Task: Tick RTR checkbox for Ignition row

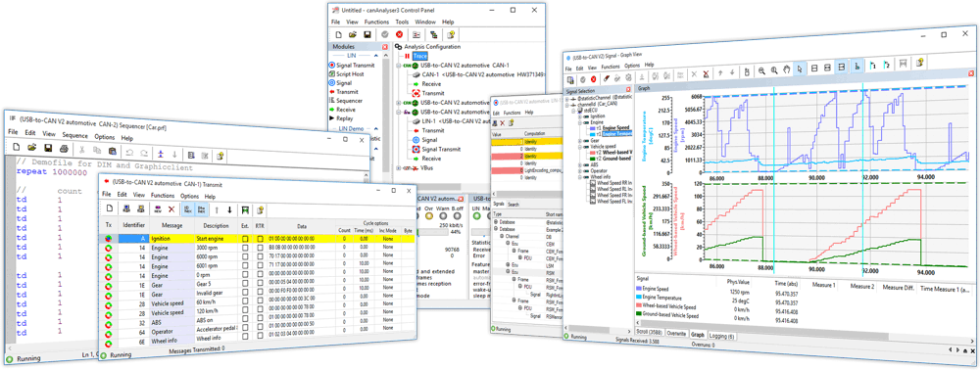Action: point(260,239)
